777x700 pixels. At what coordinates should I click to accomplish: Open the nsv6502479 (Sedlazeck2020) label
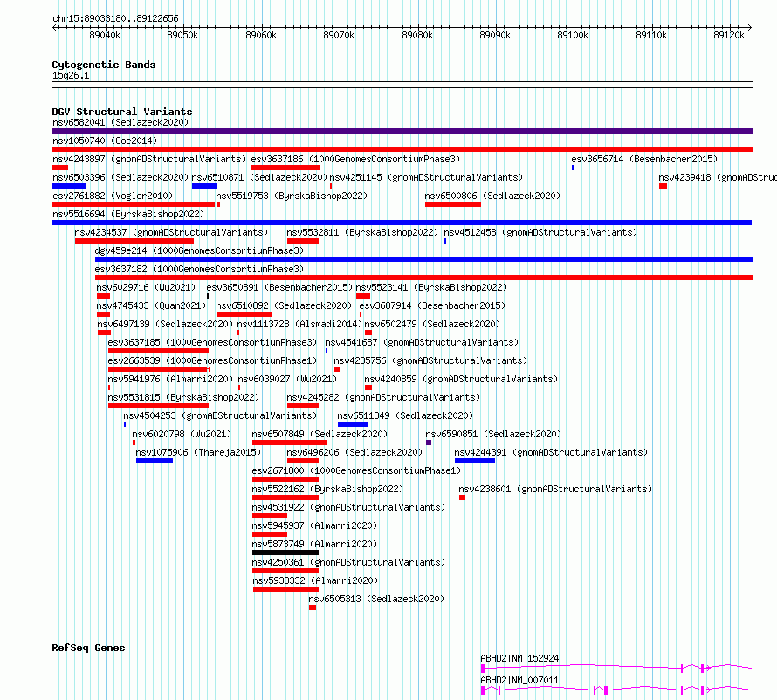tap(432, 324)
